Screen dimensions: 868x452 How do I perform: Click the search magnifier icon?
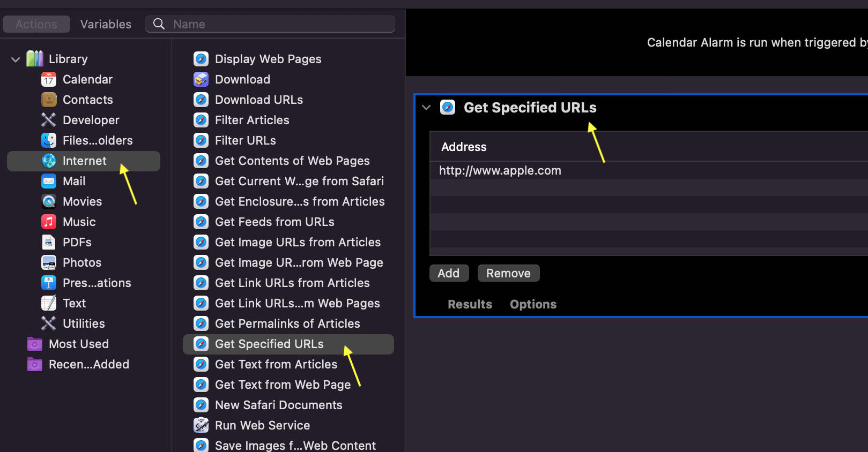point(159,24)
